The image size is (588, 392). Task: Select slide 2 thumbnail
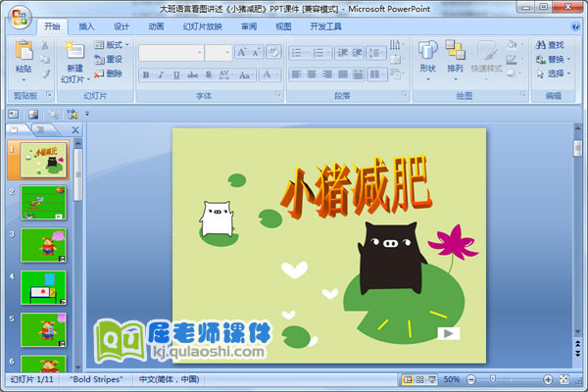pyautogui.click(x=43, y=203)
